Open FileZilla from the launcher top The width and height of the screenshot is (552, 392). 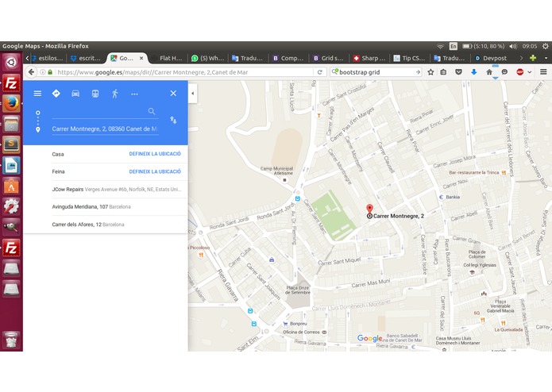(11, 83)
